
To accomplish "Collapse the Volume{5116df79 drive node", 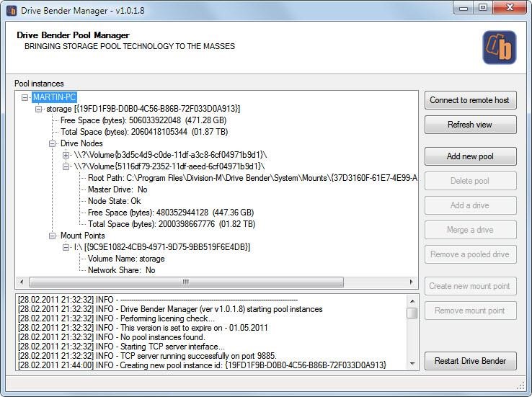I will pos(66,166).
